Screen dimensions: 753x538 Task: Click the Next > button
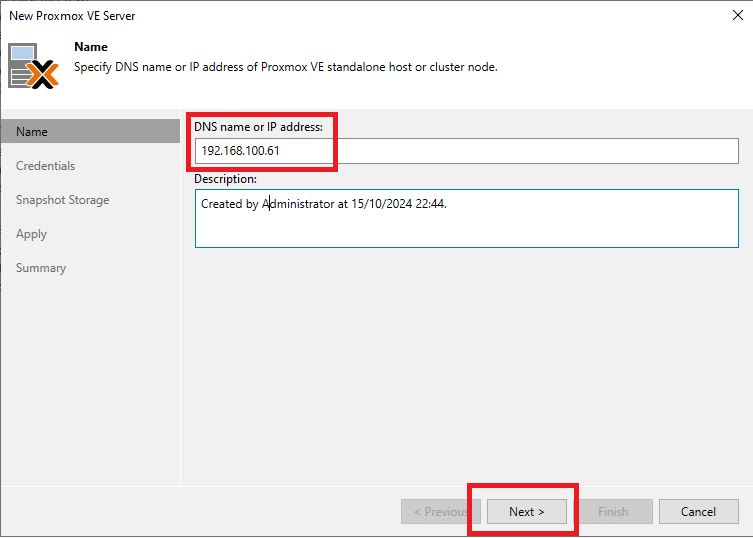[526, 512]
